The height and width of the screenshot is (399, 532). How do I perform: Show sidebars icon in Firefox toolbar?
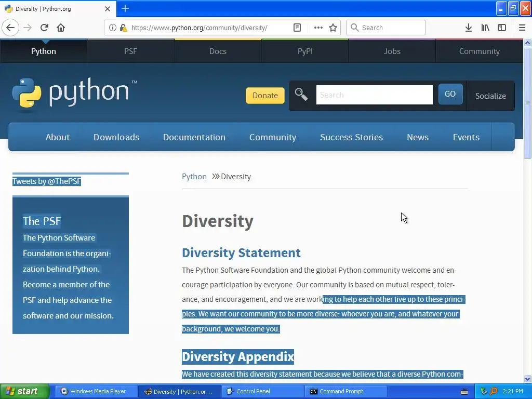[501, 28]
